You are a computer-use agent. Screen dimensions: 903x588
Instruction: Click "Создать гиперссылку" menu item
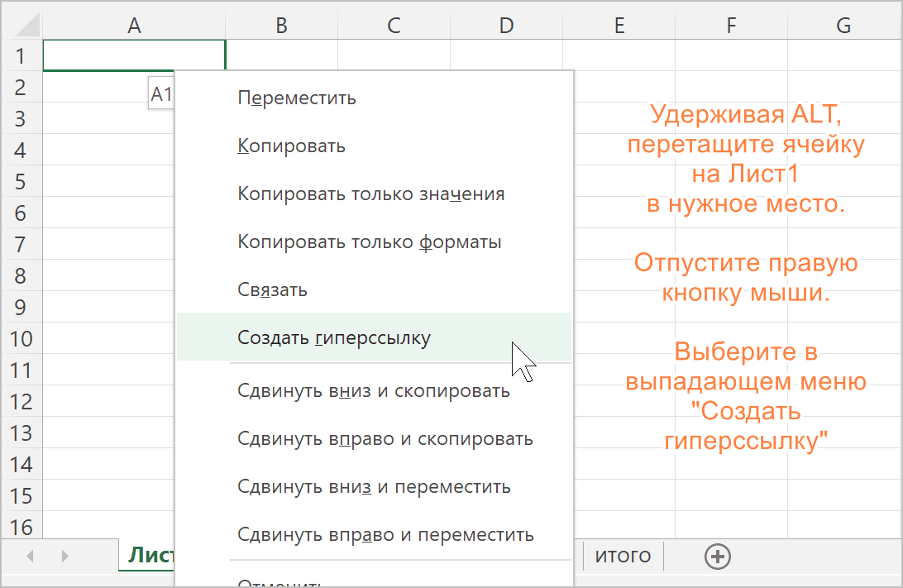[334, 337]
